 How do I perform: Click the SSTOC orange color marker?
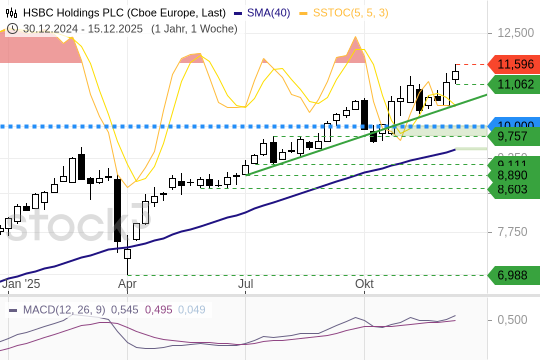point(303,14)
